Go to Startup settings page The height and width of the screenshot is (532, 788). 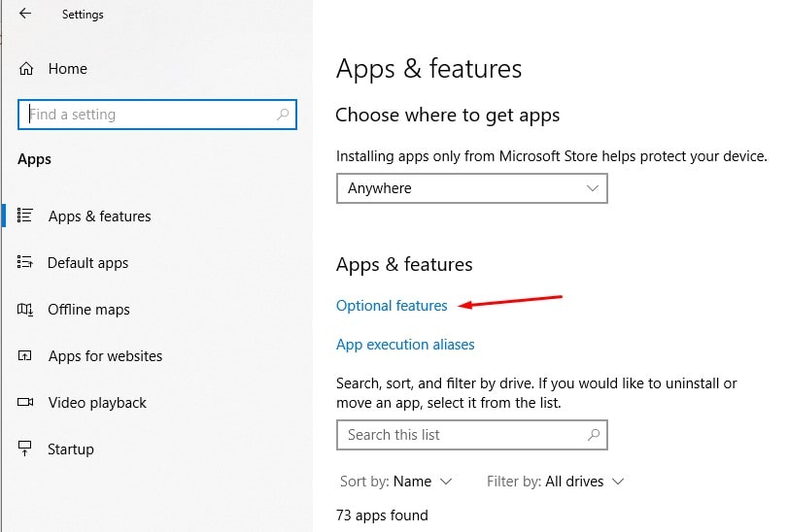tap(71, 449)
